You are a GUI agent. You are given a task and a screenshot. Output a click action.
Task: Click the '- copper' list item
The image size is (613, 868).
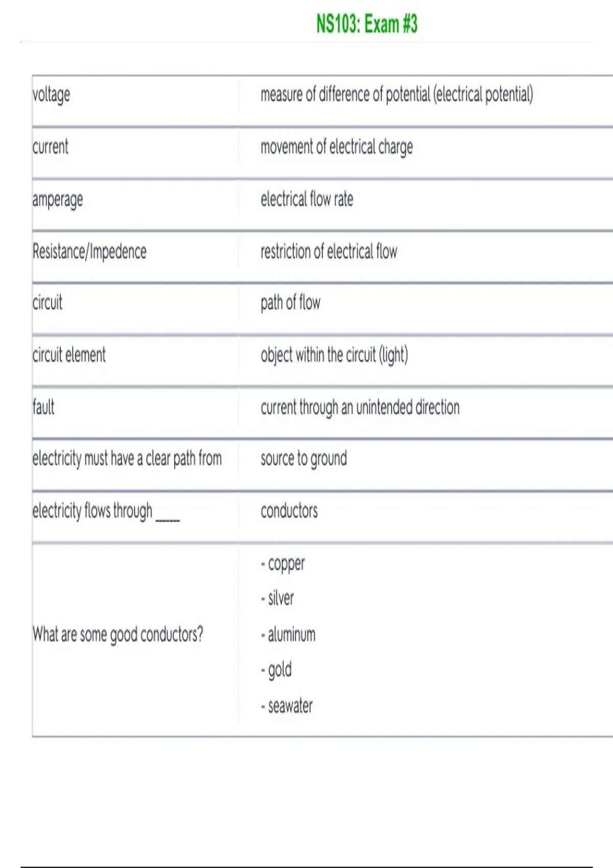click(282, 564)
